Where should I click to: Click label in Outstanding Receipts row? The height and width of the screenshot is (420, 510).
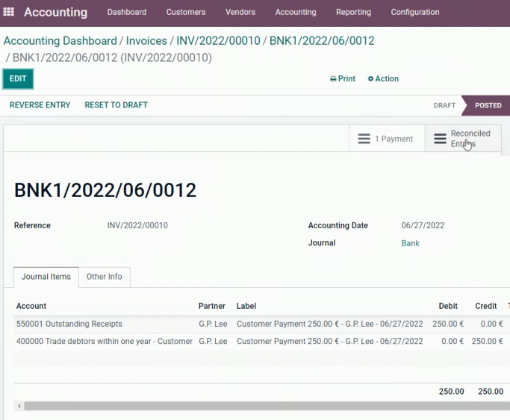[330, 324]
